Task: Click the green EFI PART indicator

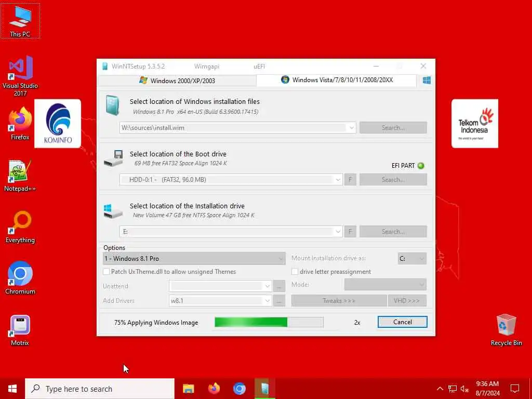Action: pos(421,166)
